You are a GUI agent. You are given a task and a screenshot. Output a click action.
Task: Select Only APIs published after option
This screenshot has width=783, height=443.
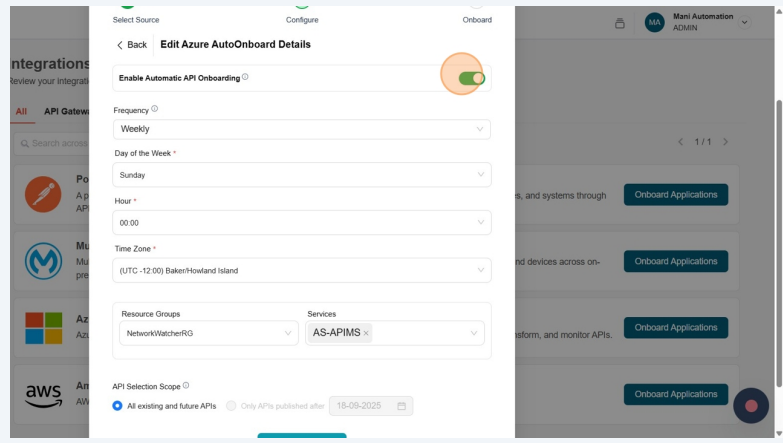click(x=232, y=406)
